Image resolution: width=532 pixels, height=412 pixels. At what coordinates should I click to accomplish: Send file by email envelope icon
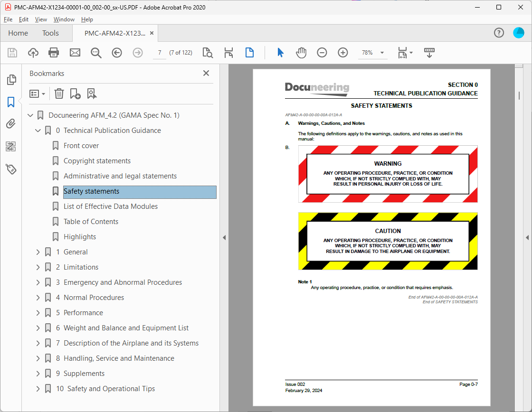pos(75,53)
